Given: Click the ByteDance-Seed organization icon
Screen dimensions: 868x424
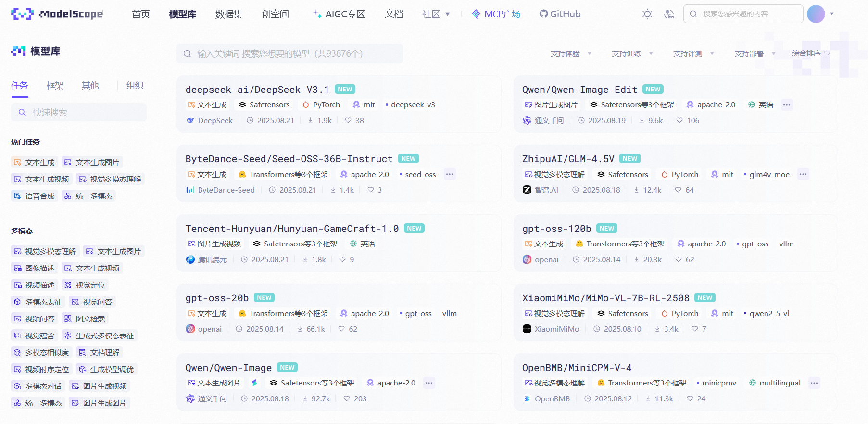Looking at the screenshot, I should pos(190,190).
